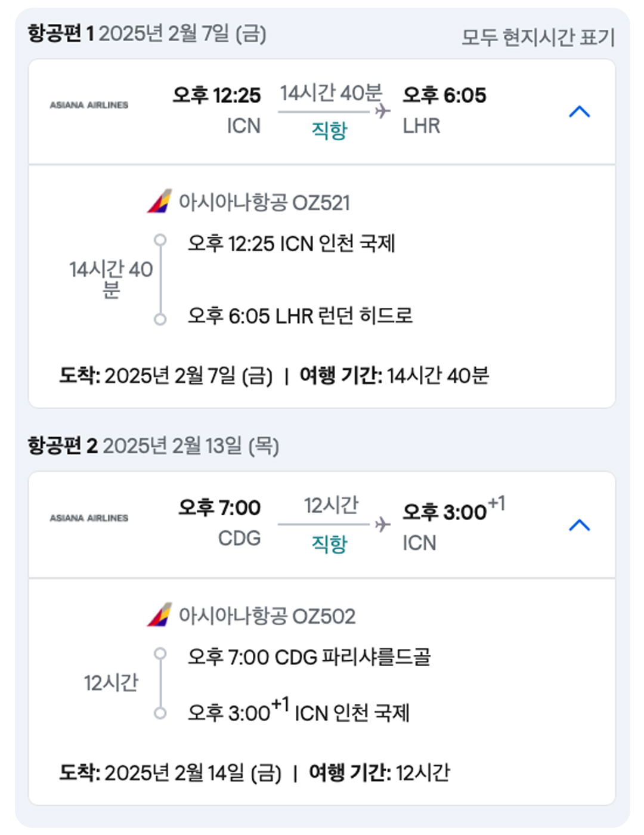
Task: Select flight number 아시아나항공 OZ502
Action: pos(267,616)
